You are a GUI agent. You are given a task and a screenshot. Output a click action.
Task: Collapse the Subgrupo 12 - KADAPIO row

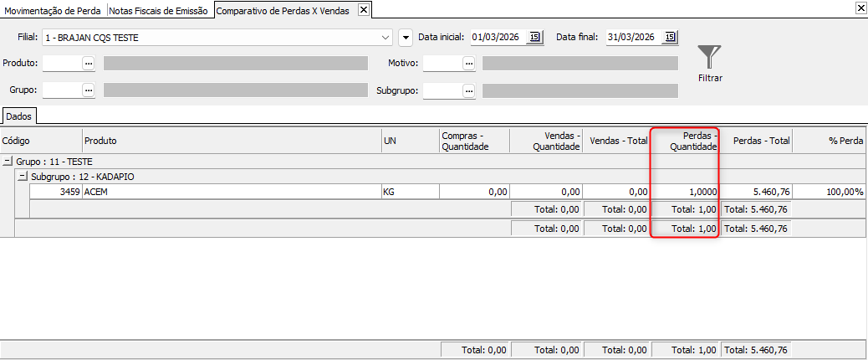pyautogui.click(x=23, y=177)
